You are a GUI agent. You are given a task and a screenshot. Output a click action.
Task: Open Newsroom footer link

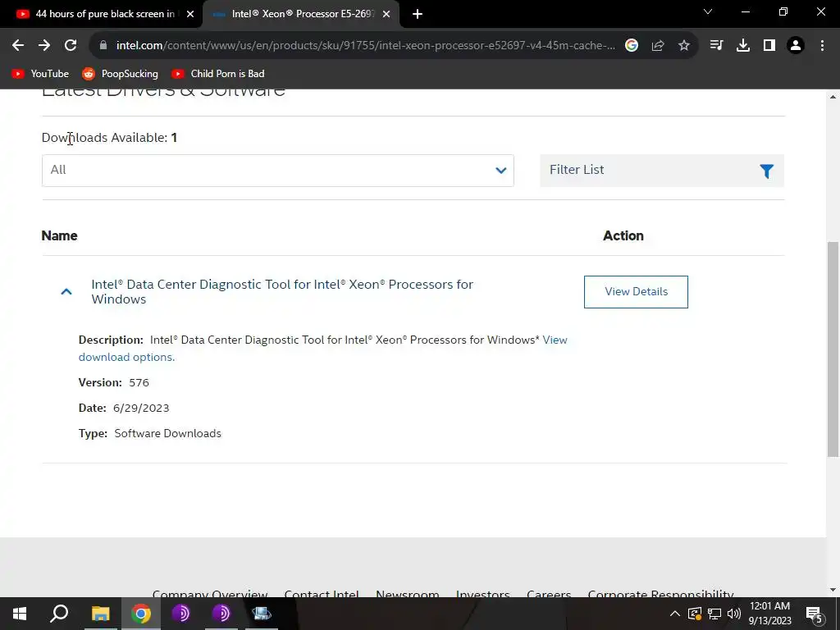pyautogui.click(x=408, y=594)
